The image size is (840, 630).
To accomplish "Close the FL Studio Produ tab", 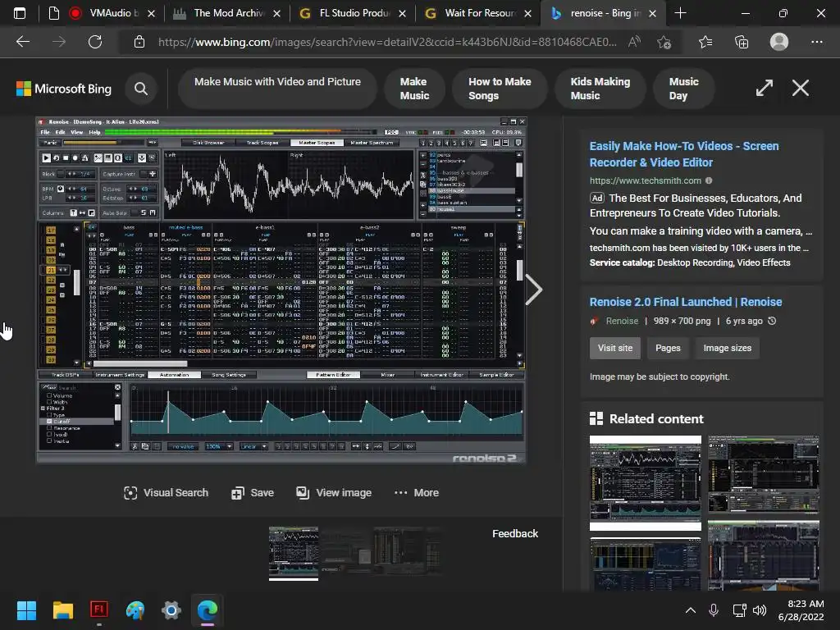I will coord(402,13).
